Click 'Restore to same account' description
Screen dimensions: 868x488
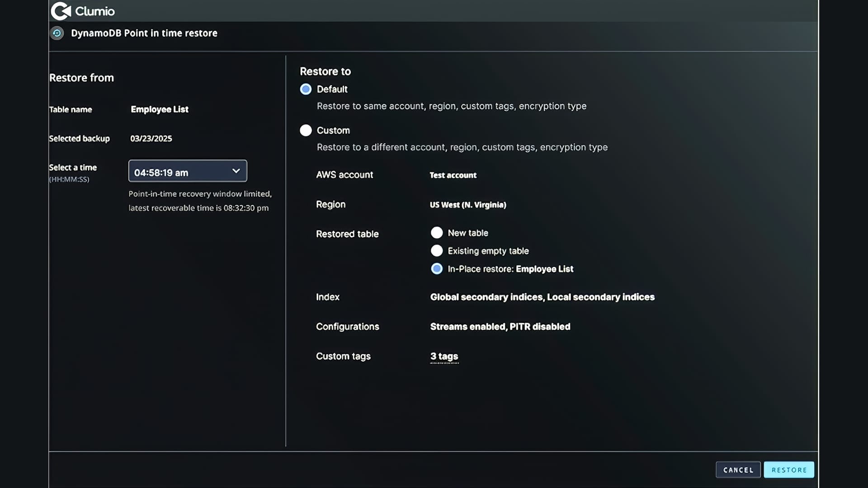tap(452, 106)
